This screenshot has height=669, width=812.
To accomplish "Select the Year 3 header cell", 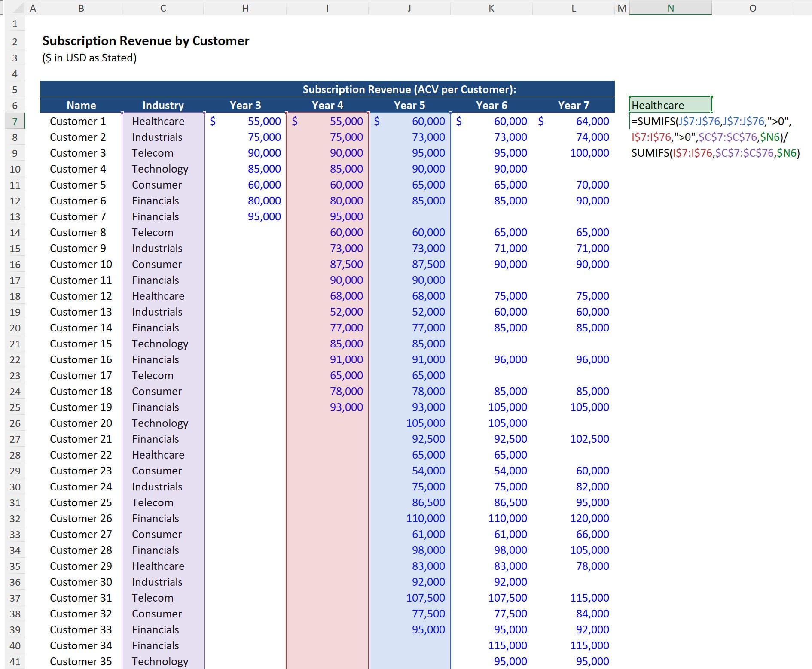I will tap(245, 105).
